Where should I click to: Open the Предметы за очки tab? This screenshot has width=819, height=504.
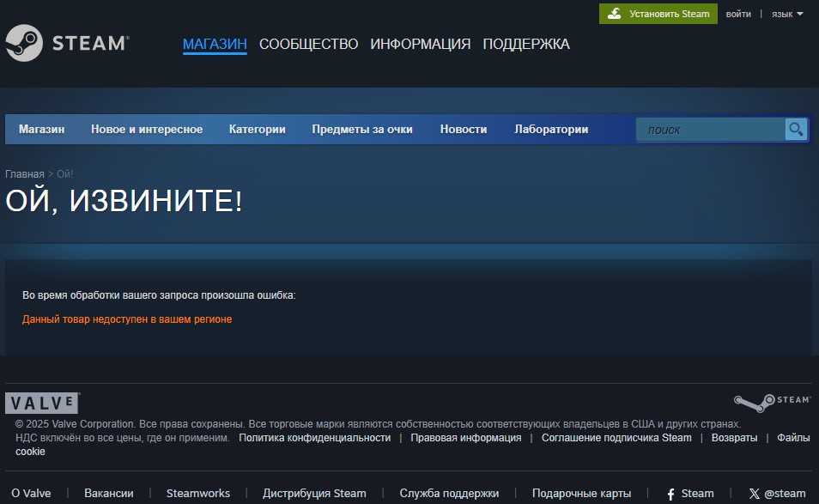362,130
